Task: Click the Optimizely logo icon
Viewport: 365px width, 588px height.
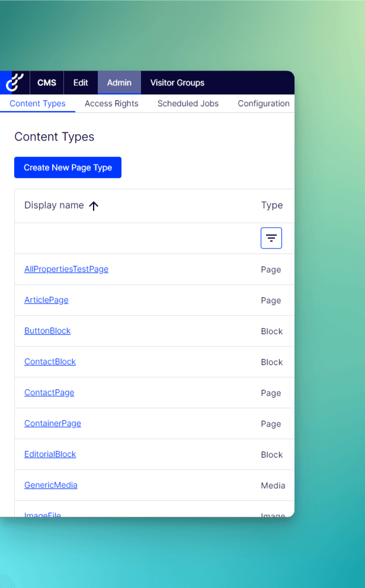Action: (14, 82)
